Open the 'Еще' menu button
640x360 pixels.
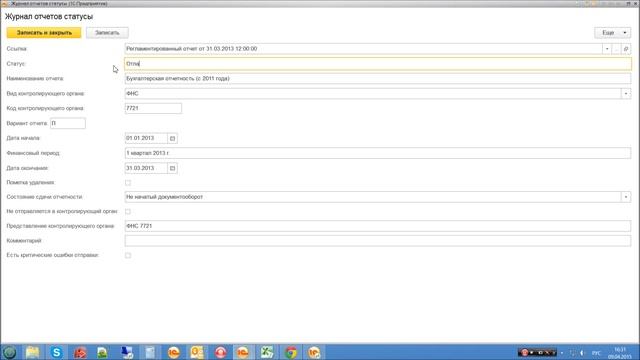[612, 33]
